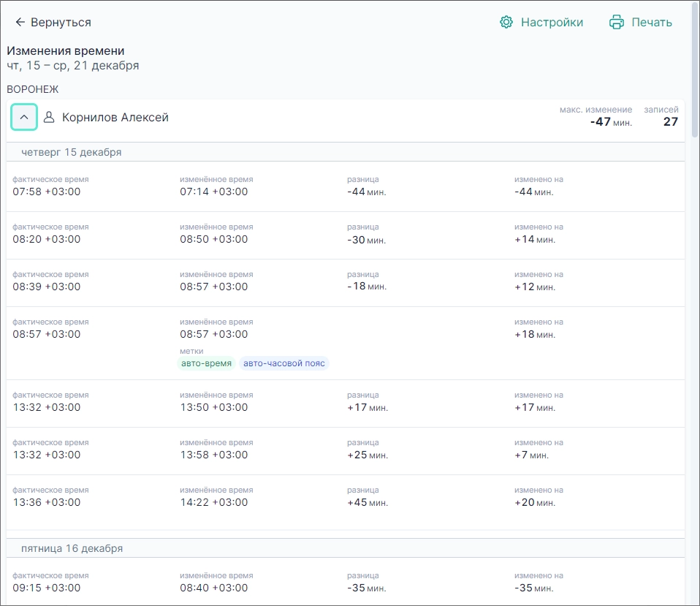Click the user icon beside Корнилов Алексей
Image resolution: width=700 pixels, height=606 pixels.
click(50, 117)
